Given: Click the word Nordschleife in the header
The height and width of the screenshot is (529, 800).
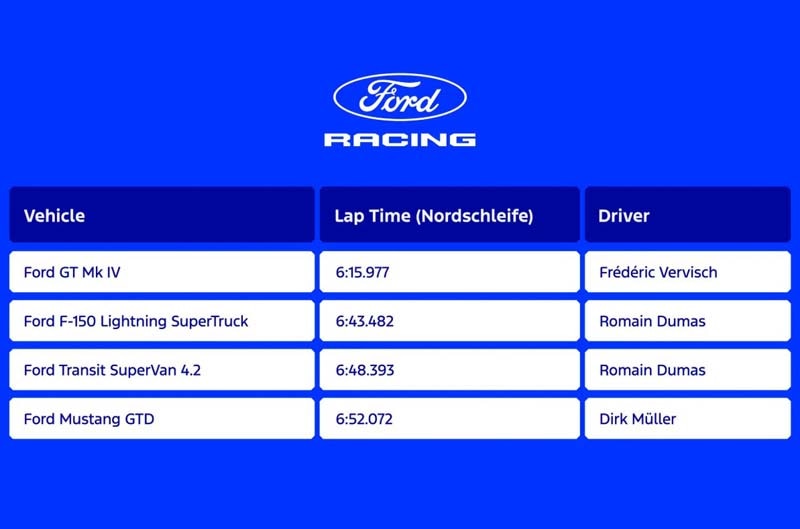Looking at the screenshot, I should [484, 215].
